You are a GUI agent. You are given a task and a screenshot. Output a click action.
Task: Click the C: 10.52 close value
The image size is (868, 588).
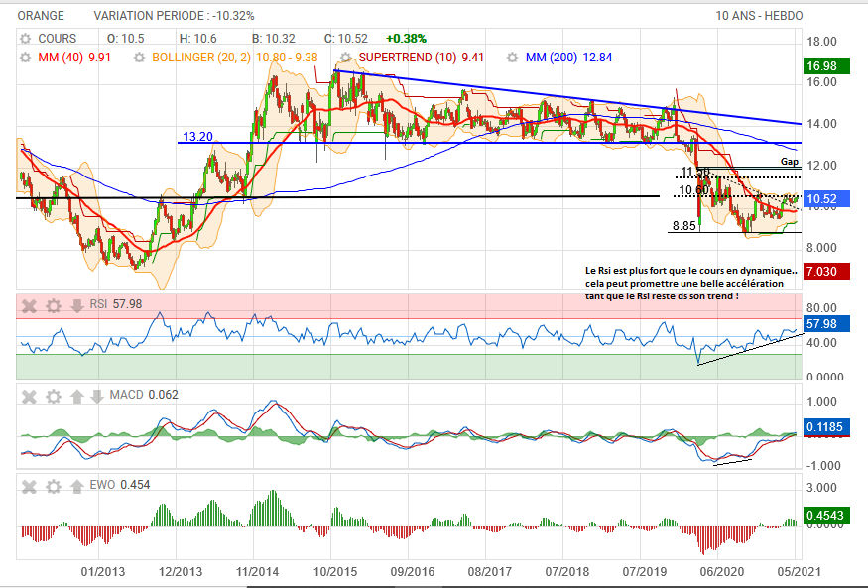coord(346,39)
